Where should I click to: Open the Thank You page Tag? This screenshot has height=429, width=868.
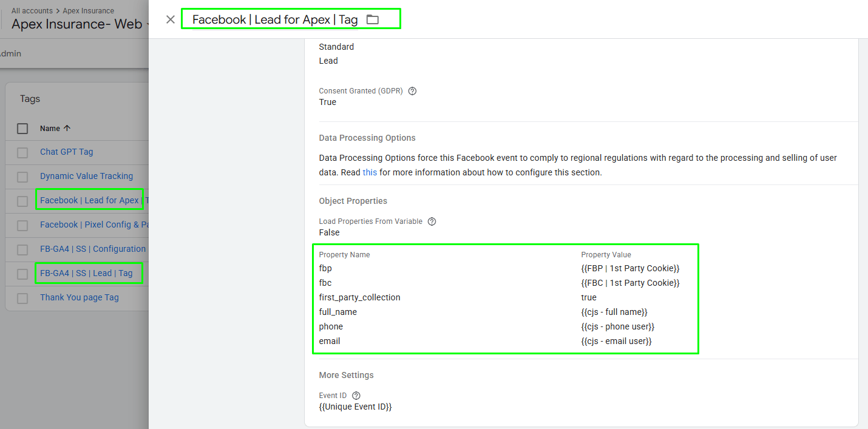tap(79, 297)
